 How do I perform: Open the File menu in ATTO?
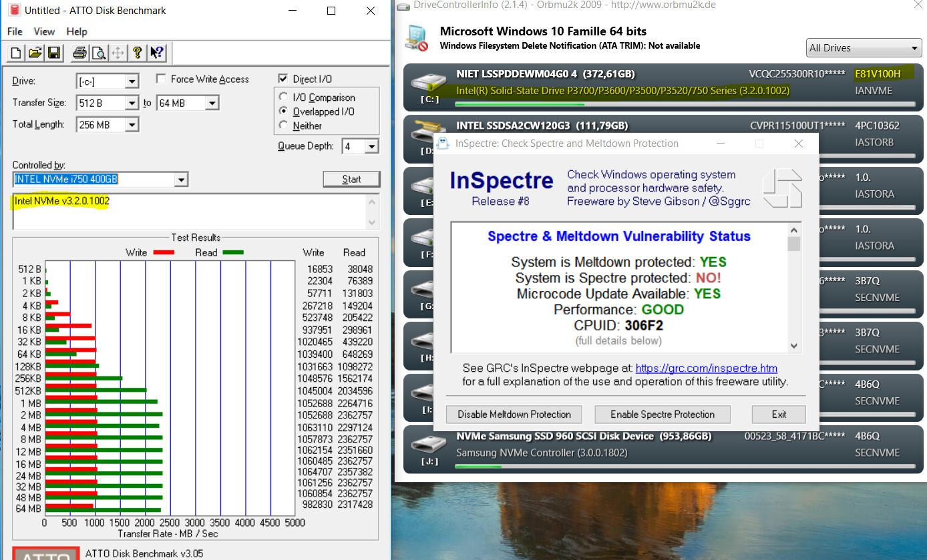15,31
